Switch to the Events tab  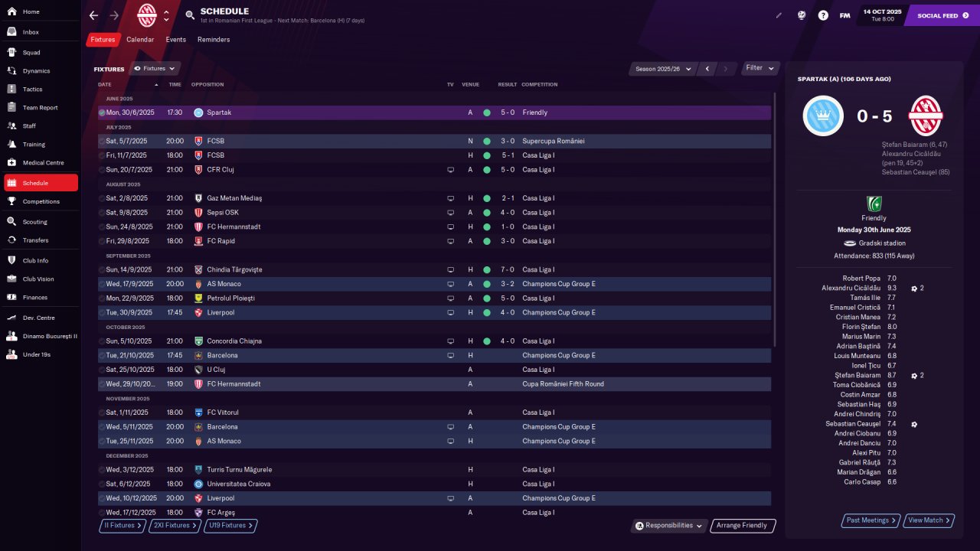coord(175,39)
